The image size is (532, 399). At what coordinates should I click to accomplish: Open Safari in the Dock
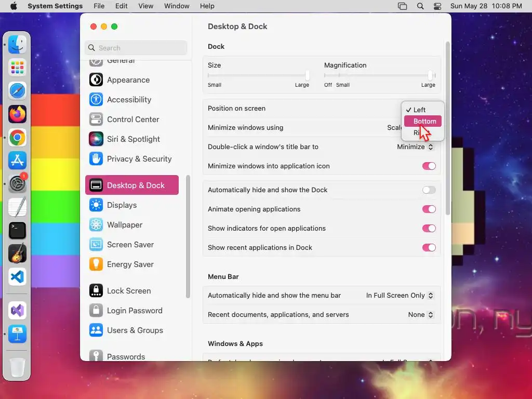tap(17, 91)
